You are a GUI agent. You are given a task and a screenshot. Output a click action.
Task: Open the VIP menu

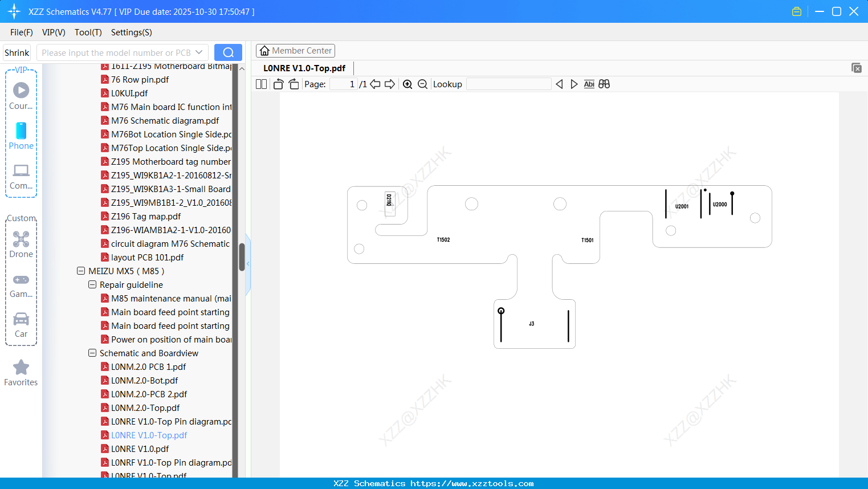[x=54, y=32]
